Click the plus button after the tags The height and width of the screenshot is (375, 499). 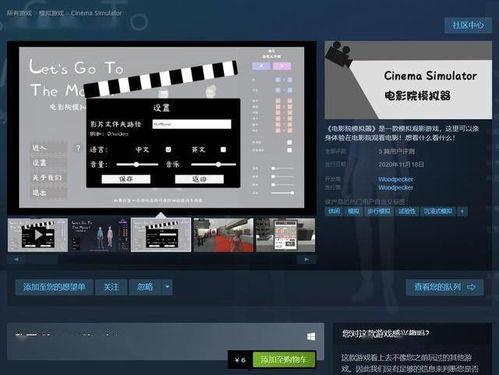click(462, 211)
